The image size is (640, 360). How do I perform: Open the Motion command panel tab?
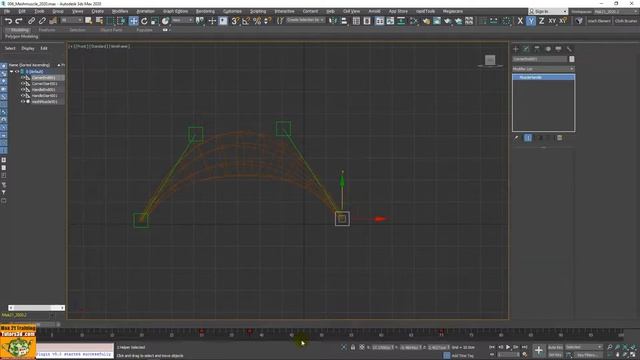(548, 49)
